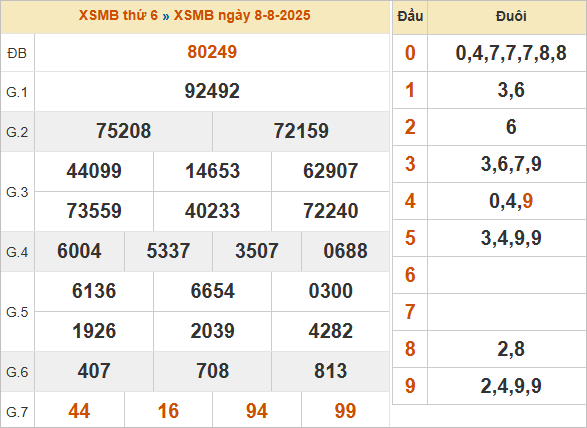Click G.4 number 6004
Screen dimensions: 587x428
pos(79,251)
